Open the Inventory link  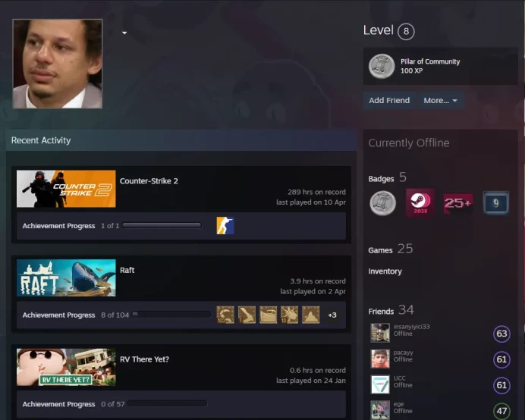point(385,271)
